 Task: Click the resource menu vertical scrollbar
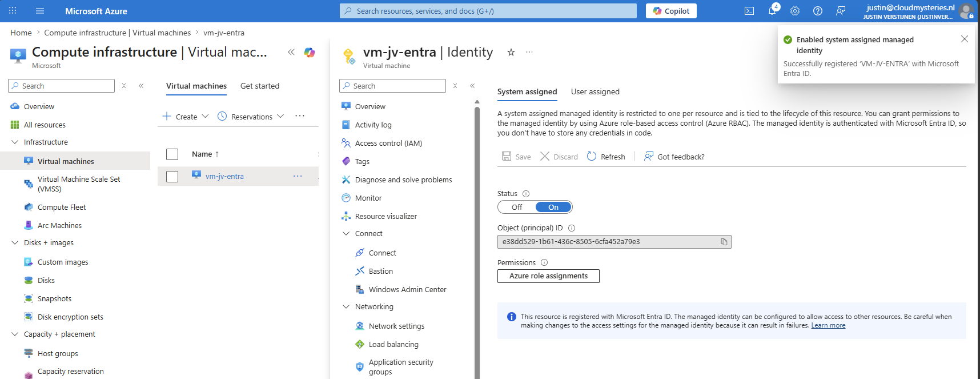pos(477,240)
